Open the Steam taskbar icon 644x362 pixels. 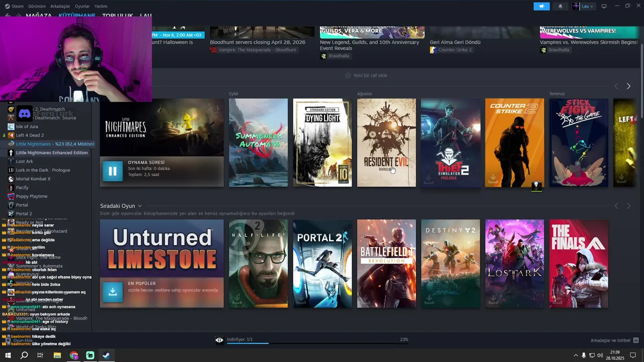(106, 355)
